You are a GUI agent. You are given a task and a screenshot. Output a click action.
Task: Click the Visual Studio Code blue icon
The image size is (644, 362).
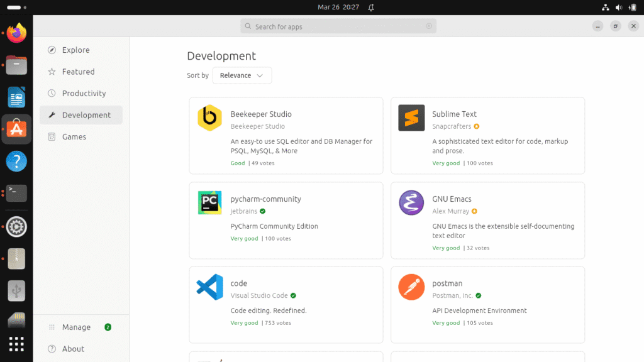pyautogui.click(x=209, y=287)
